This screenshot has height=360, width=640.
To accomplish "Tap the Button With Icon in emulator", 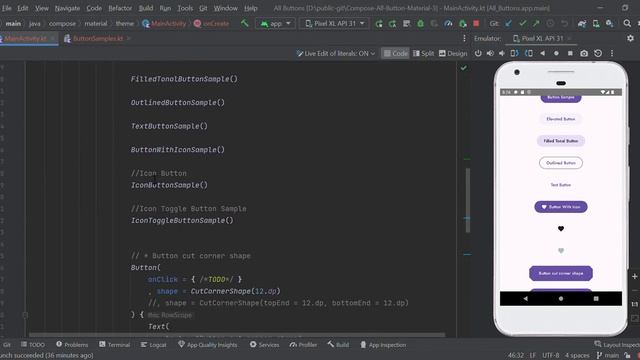I will click(561, 207).
